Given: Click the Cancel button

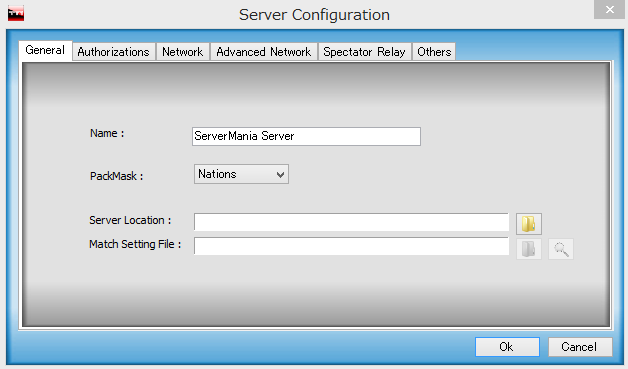Looking at the screenshot, I should (x=580, y=347).
